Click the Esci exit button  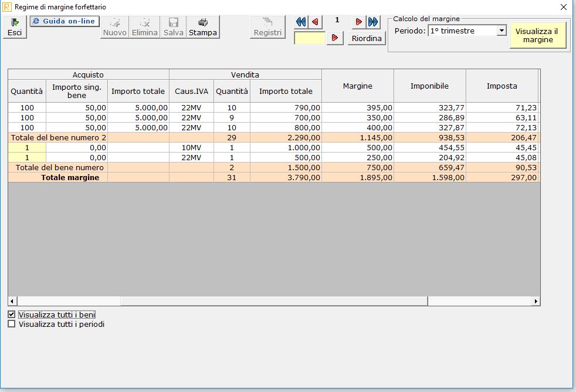tap(14, 27)
